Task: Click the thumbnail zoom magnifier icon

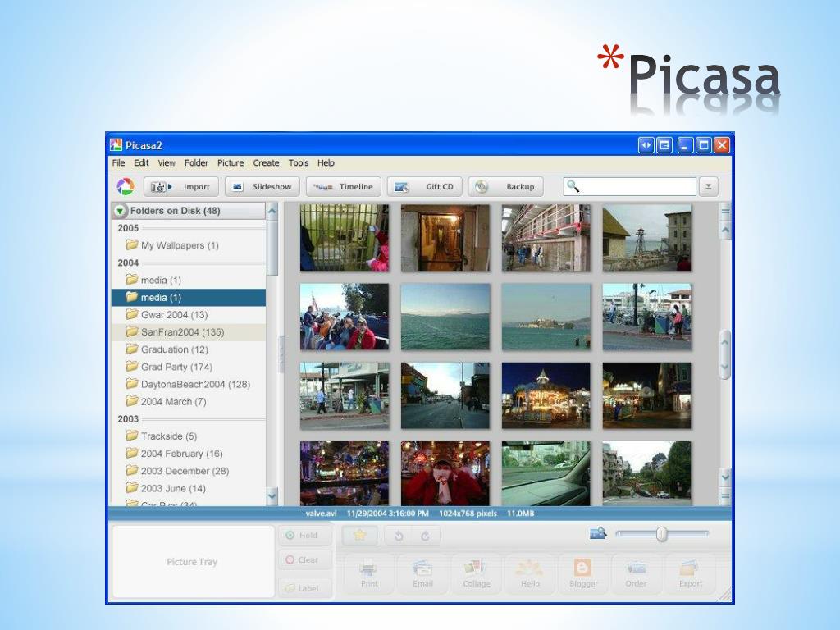Action: pyautogui.click(x=598, y=533)
